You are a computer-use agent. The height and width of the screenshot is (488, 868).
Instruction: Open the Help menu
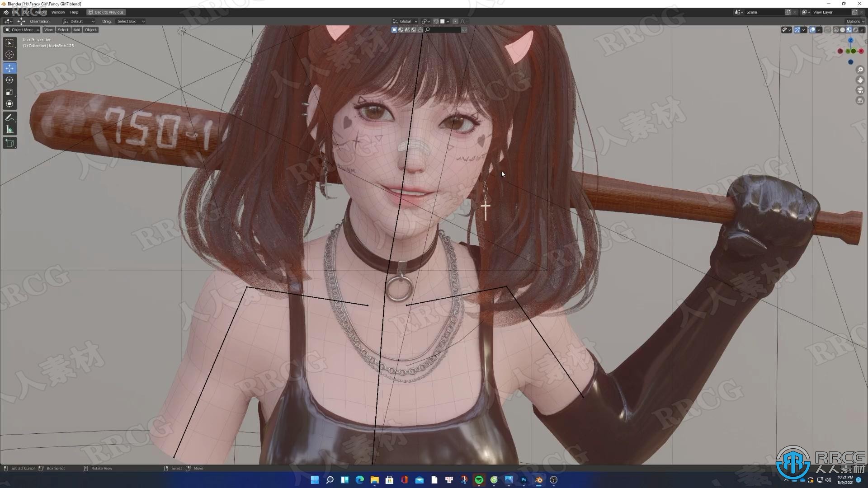pyautogui.click(x=74, y=12)
